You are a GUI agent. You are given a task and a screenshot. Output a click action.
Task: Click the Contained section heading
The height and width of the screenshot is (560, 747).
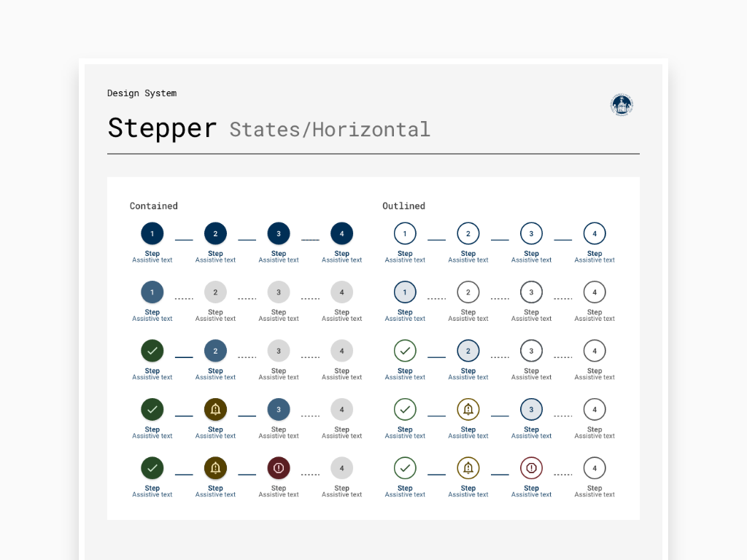click(x=153, y=206)
